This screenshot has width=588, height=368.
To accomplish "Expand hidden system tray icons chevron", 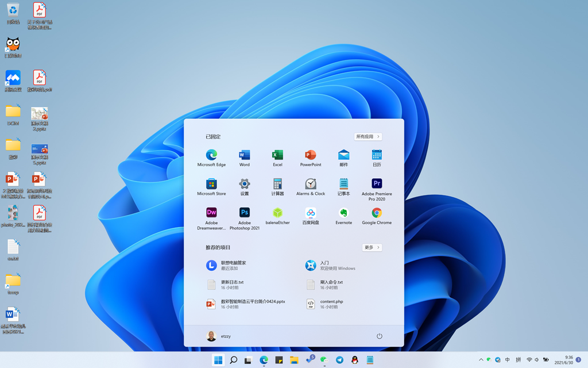I will pos(481,360).
